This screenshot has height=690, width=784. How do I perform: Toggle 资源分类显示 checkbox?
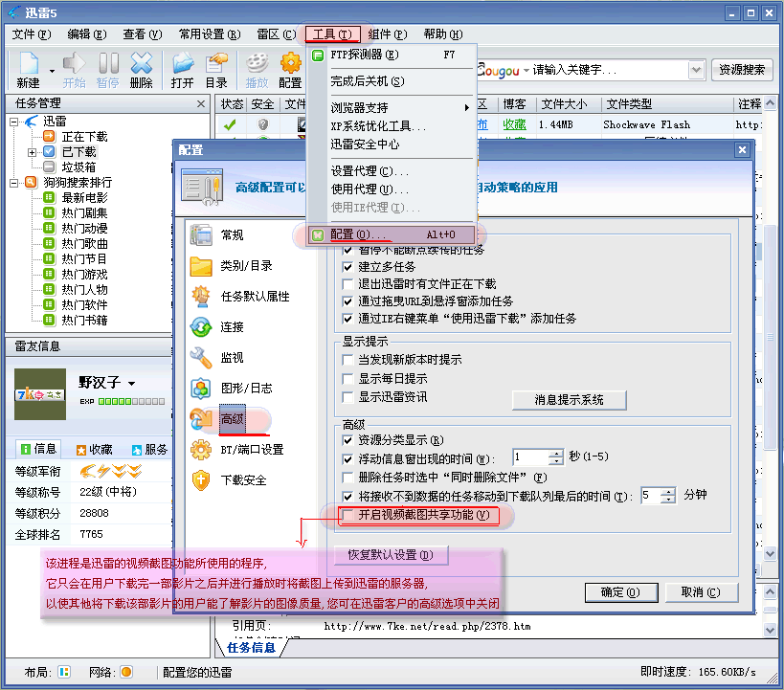(348, 440)
